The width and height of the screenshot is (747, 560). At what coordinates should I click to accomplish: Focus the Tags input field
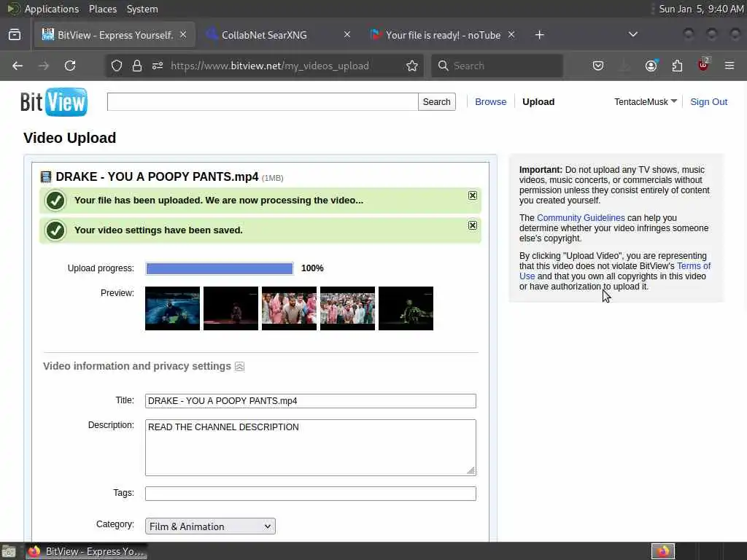tap(311, 494)
